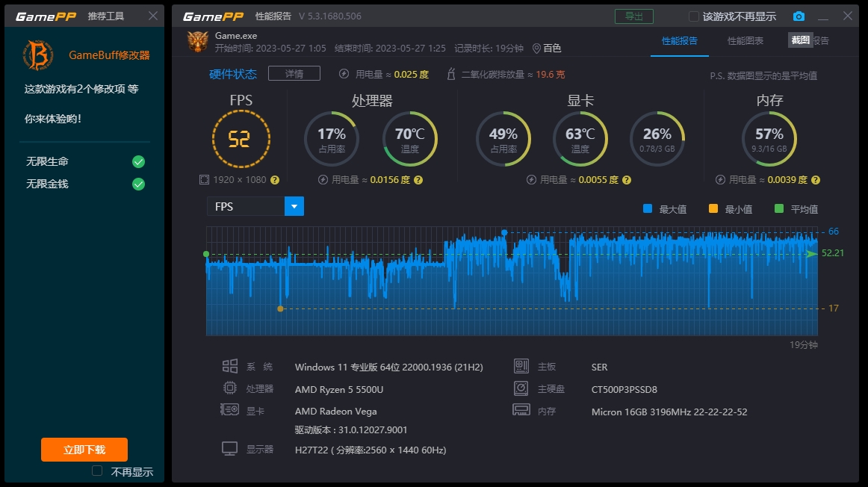
Task: Check the 不再显示 checkbox in left panel
Action: click(96, 471)
